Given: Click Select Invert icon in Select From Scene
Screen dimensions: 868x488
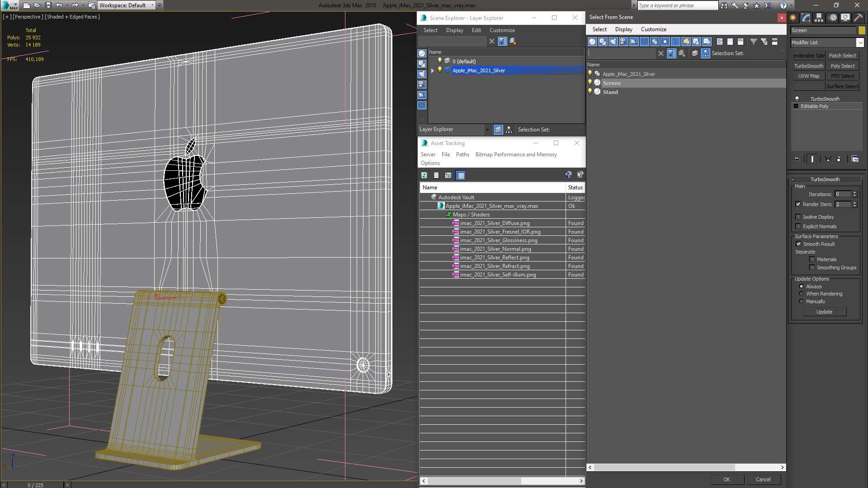Looking at the screenshot, I should pyautogui.click(x=741, y=42).
